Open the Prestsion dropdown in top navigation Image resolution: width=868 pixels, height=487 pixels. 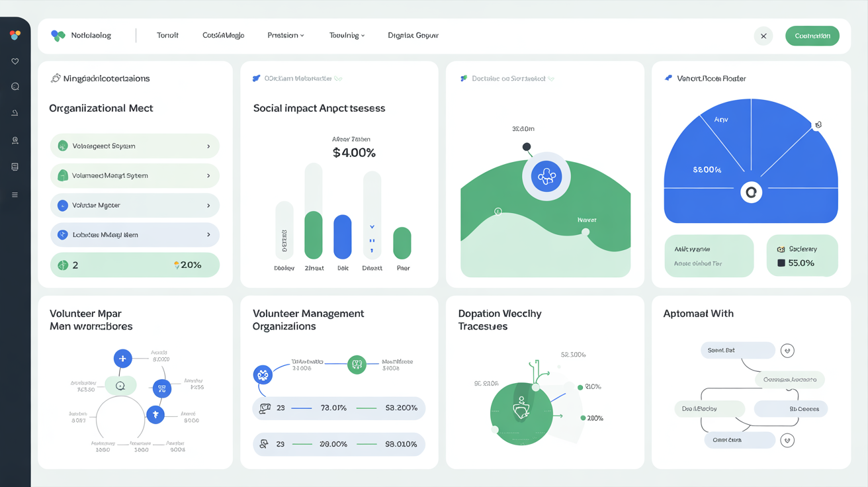[x=286, y=36]
